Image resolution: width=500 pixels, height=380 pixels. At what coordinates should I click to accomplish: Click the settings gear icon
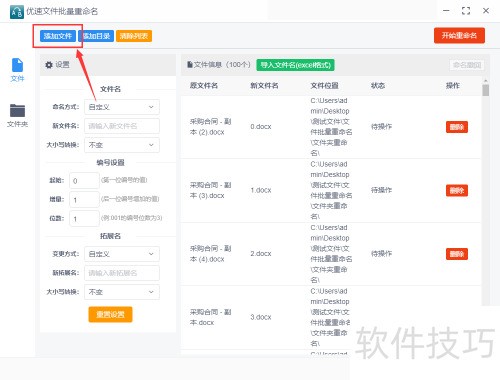pyautogui.click(x=49, y=65)
